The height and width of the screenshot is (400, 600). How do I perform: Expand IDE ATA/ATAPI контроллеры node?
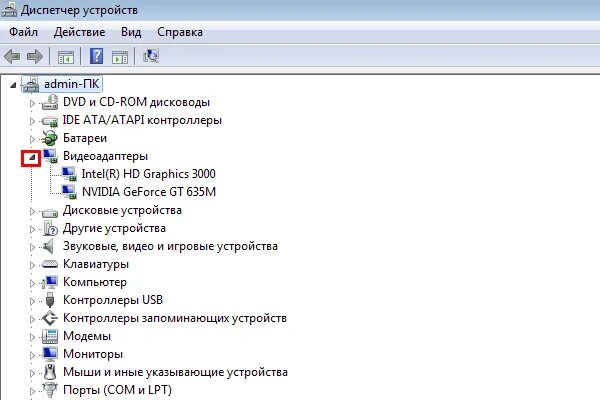point(32,121)
